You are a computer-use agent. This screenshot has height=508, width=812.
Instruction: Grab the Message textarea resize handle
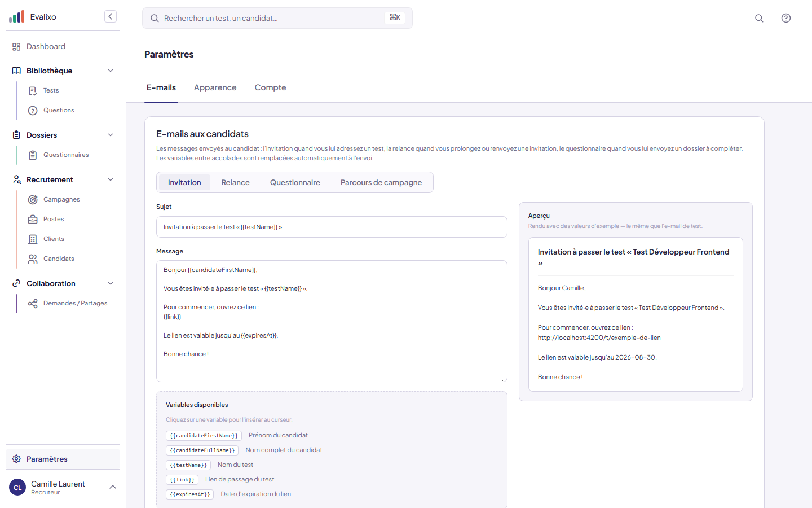tap(504, 379)
